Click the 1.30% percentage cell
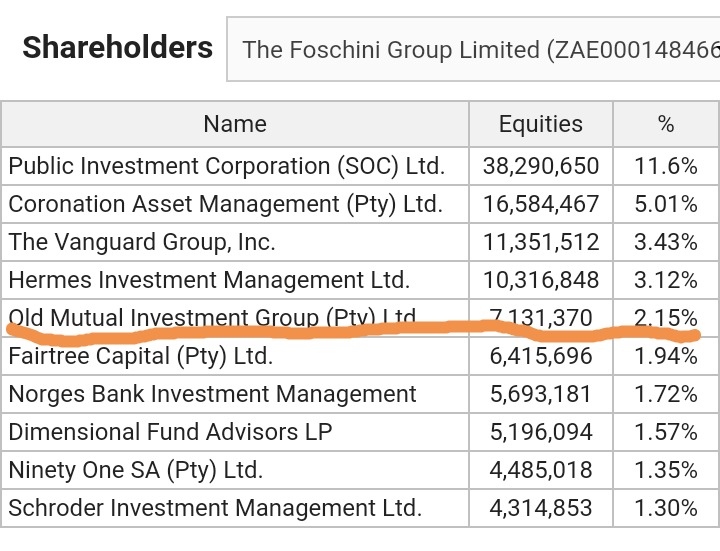 tap(666, 508)
